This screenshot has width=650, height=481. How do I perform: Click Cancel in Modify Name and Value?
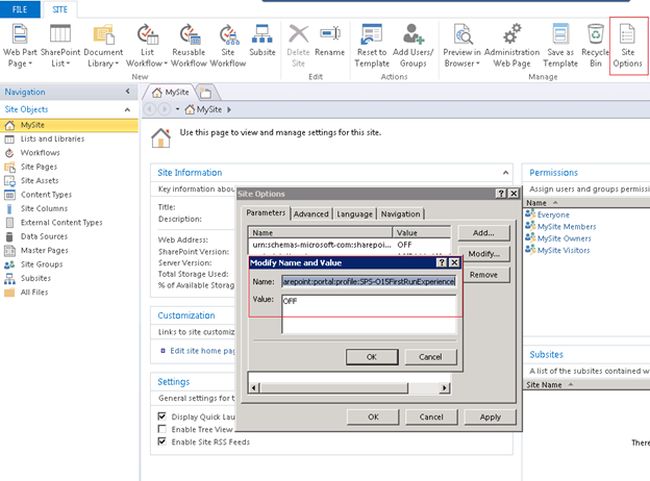pos(430,357)
